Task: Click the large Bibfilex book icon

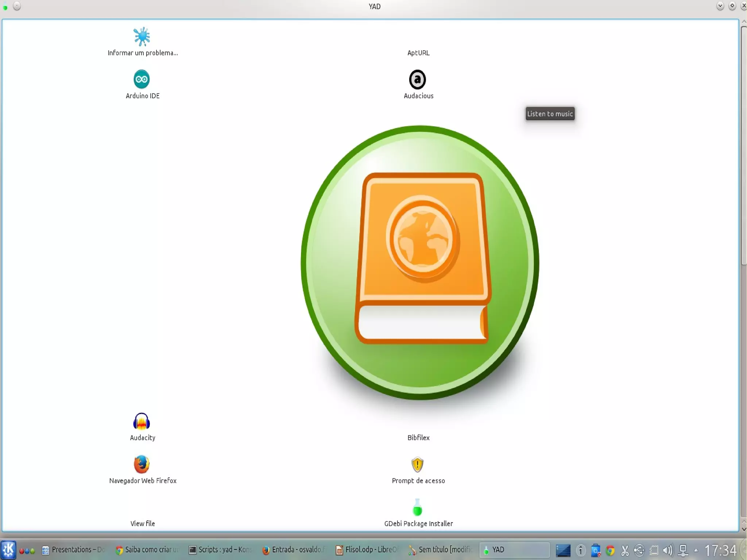Action: click(x=420, y=262)
